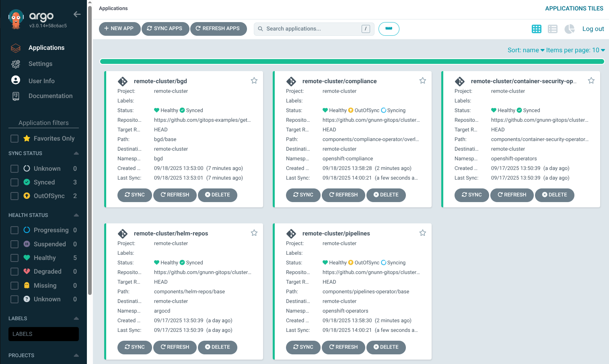Click the Argo octopus logo
The height and width of the screenshot is (364, 609).
pyautogui.click(x=16, y=19)
